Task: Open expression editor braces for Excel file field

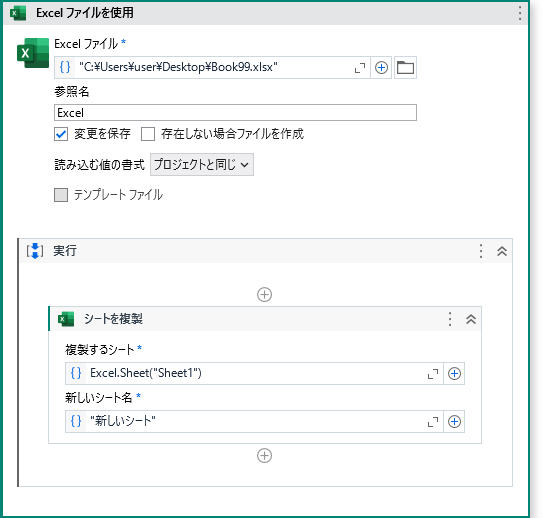Action: pyautogui.click(x=65, y=67)
